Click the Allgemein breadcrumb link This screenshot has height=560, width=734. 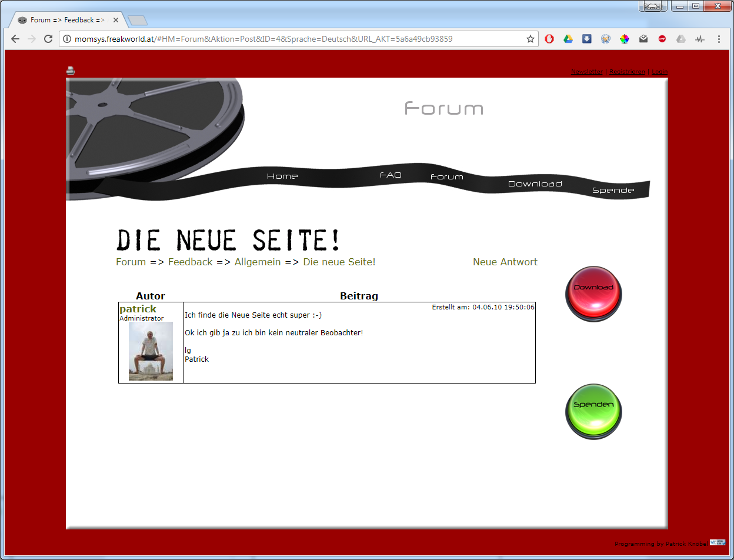(x=258, y=262)
